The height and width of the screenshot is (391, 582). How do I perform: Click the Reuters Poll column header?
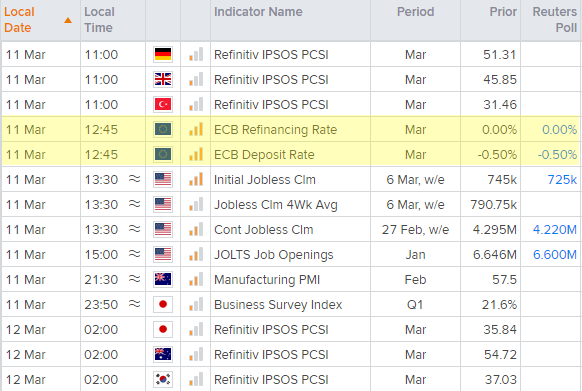click(555, 20)
